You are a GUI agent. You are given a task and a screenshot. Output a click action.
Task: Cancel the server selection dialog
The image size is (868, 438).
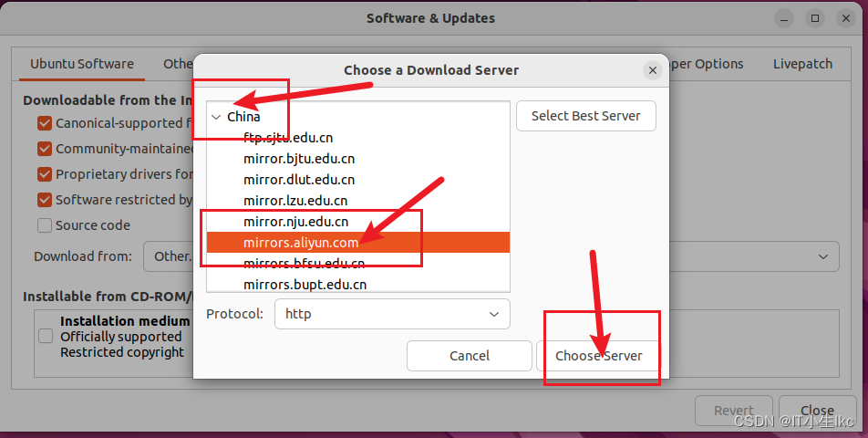pyautogui.click(x=469, y=356)
